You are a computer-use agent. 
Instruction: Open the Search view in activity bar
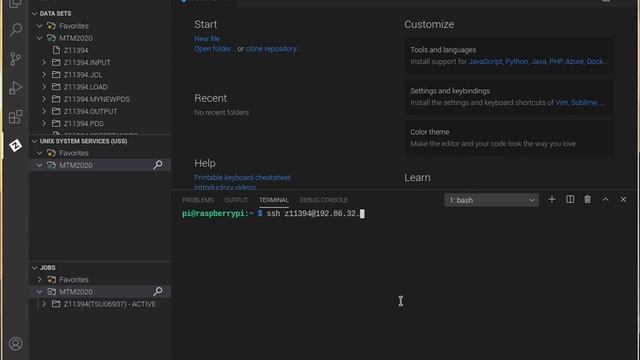[16, 29]
